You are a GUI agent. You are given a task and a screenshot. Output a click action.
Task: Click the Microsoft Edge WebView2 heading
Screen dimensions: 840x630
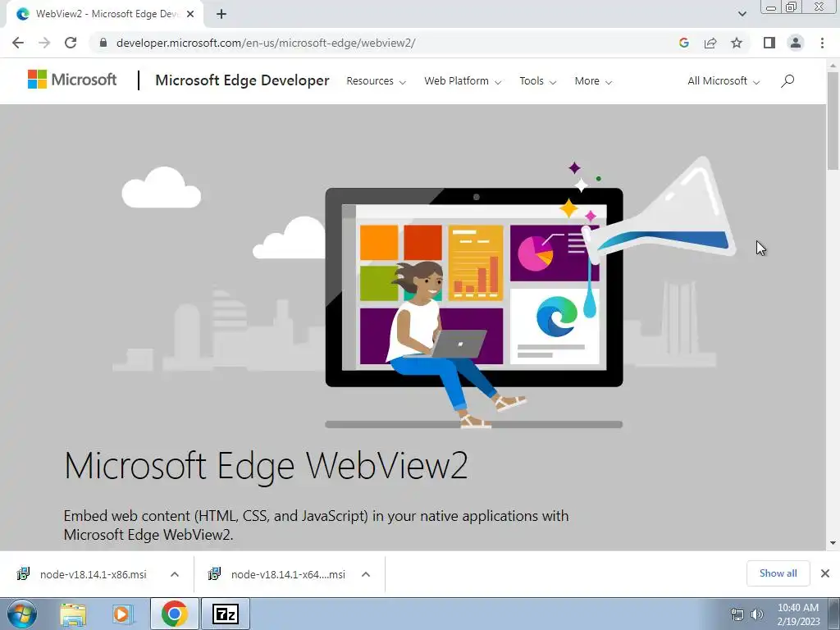coord(266,465)
